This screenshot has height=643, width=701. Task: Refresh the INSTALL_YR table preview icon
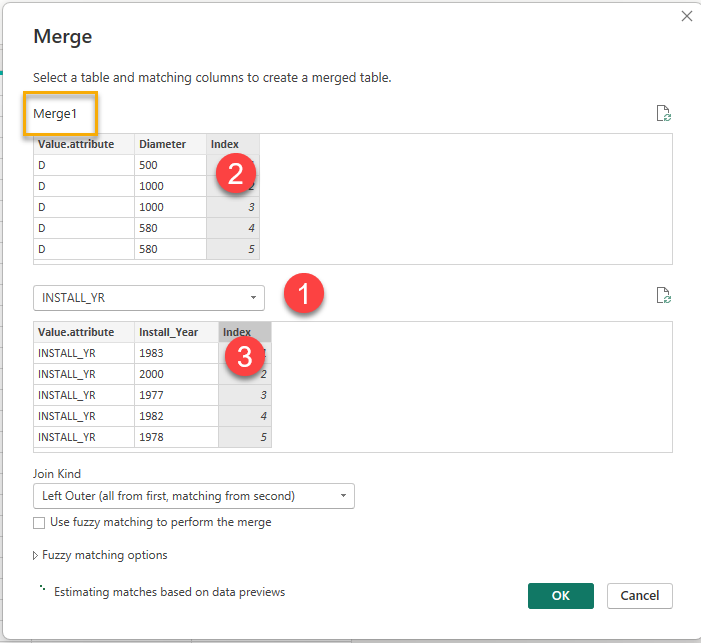(663, 296)
